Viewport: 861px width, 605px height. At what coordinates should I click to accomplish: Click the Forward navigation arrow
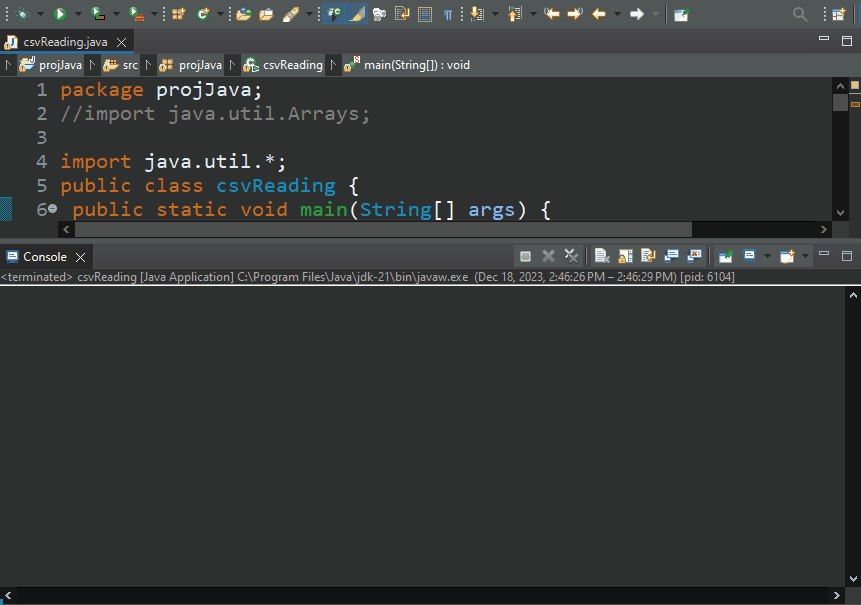pyautogui.click(x=637, y=14)
